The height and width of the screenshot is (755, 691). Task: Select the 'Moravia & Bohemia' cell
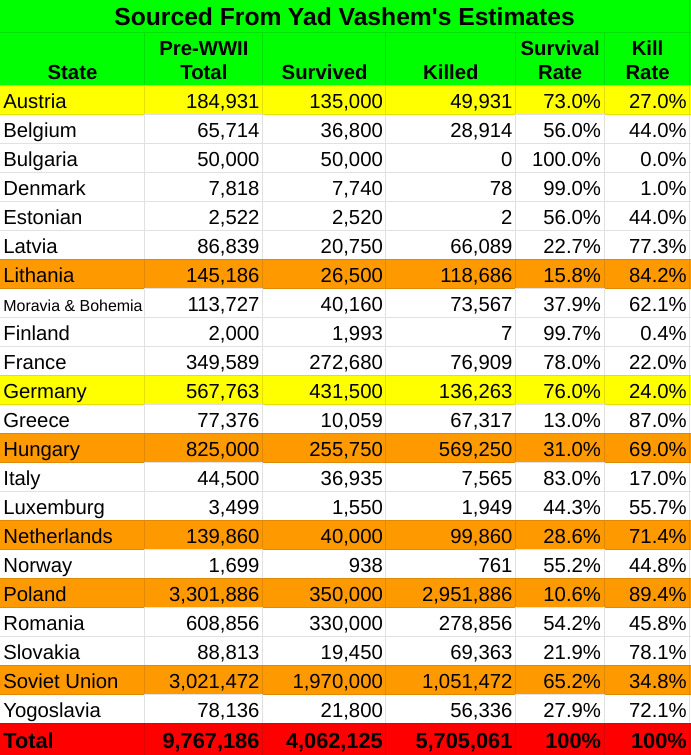coord(72,305)
